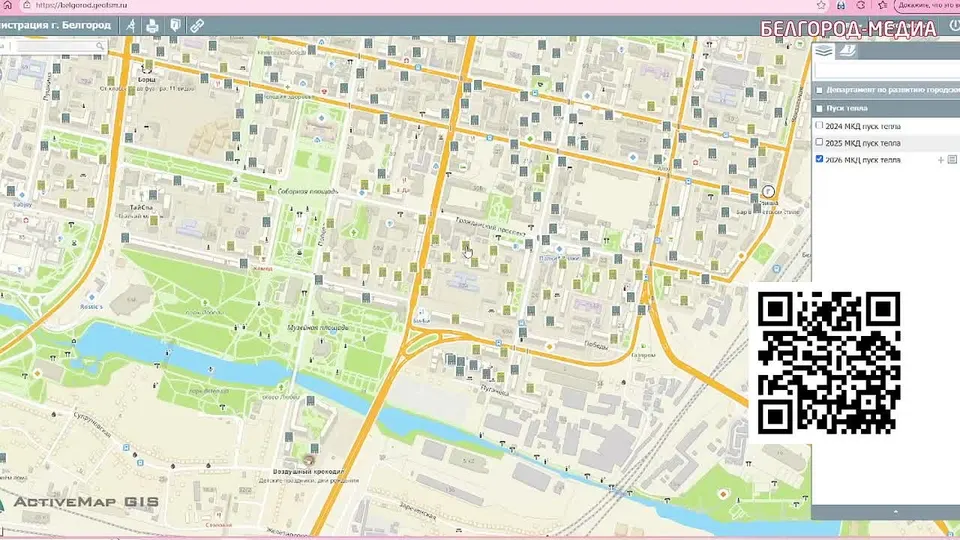The image size is (960, 540).
Task: Select the measurement compass tool
Action: [131, 26]
